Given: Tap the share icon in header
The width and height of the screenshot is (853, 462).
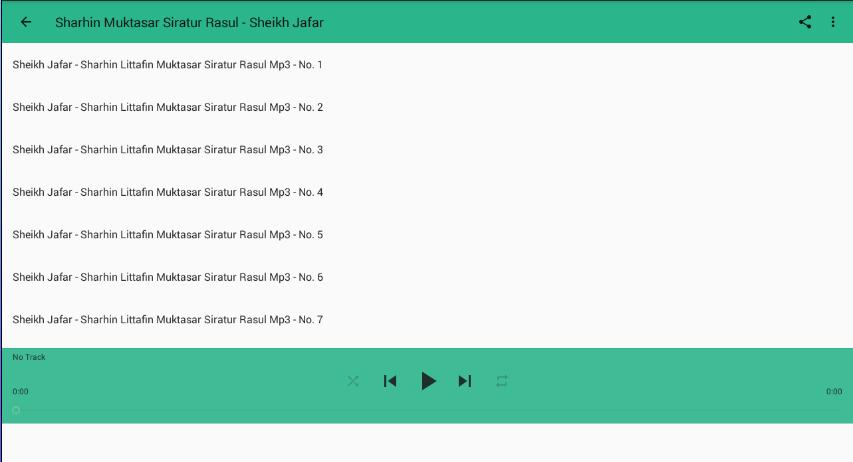Looking at the screenshot, I should pyautogui.click(x=805, y=22).
